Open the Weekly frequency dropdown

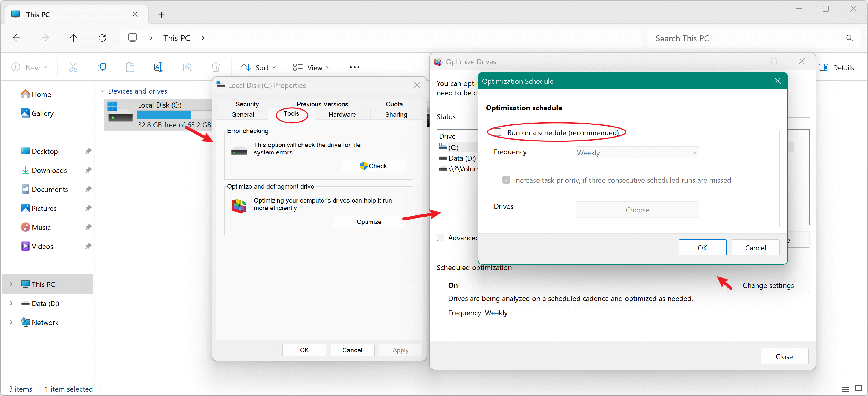[637, 153]
